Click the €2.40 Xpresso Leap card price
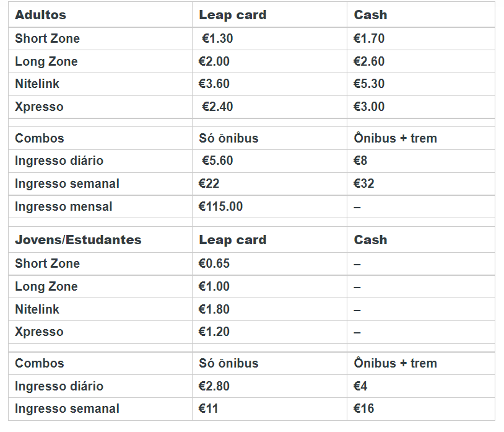 tap(217, 107)
